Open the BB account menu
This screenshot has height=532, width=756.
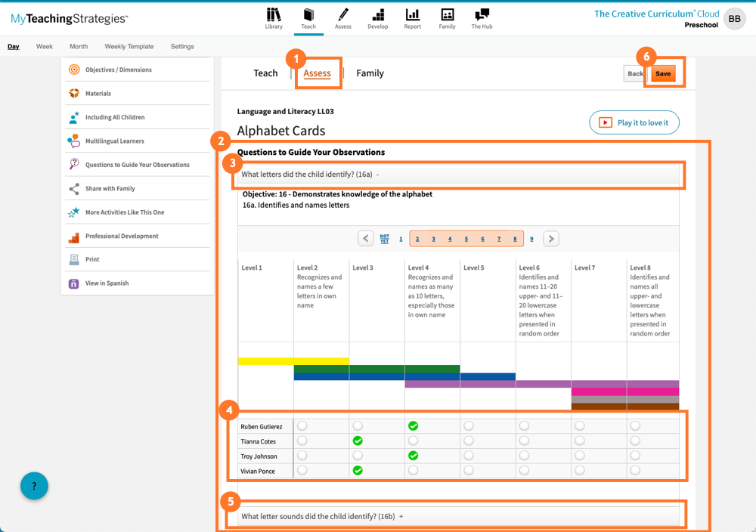[x=734, y=18]
